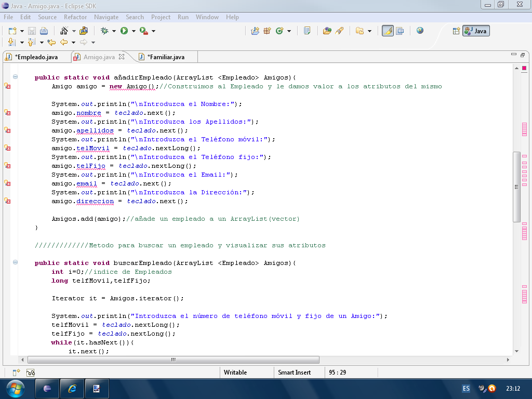Collapse the buscarEmpleado method fold

(x=15, y=262)
